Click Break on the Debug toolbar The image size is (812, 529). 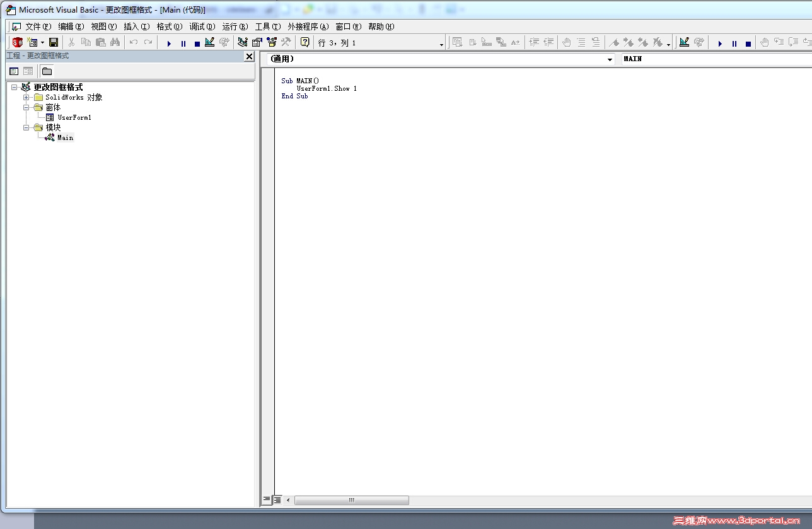click(x=734, y=43)
